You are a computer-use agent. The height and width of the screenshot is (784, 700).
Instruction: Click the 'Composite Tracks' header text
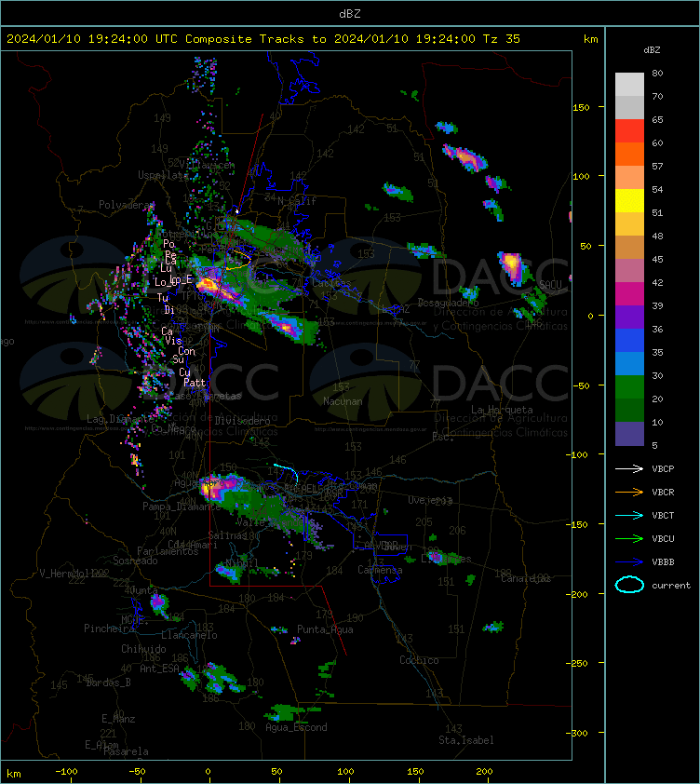pos(245,39)
